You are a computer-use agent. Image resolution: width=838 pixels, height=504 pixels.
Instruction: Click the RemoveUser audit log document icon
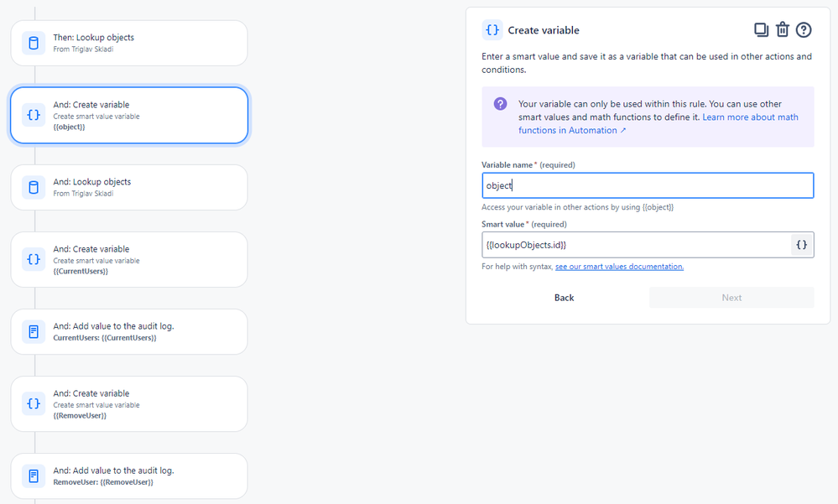coord(34,475)
